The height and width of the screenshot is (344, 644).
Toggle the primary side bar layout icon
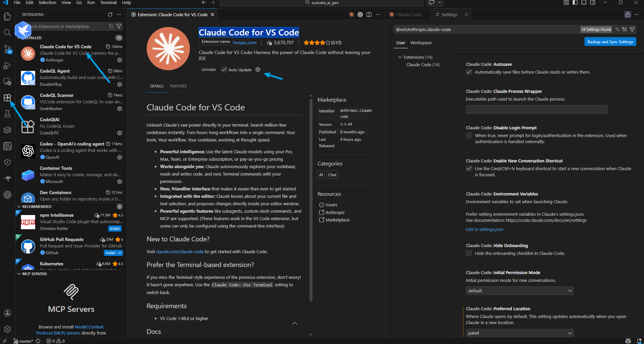tap(575, 3)
